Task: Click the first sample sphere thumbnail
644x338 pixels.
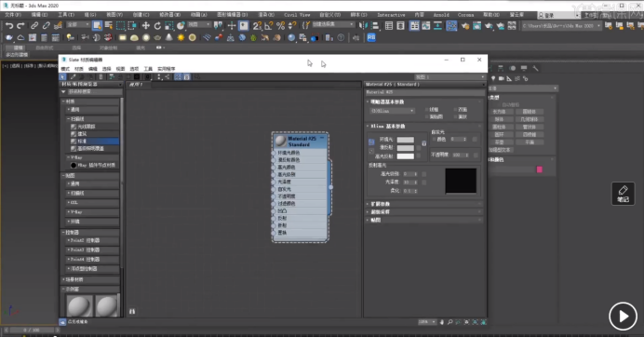Action: (79, 306)
